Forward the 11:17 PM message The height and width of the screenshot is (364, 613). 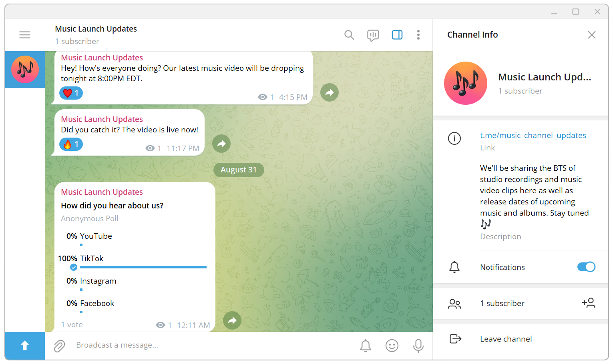(x=221, y=144)
